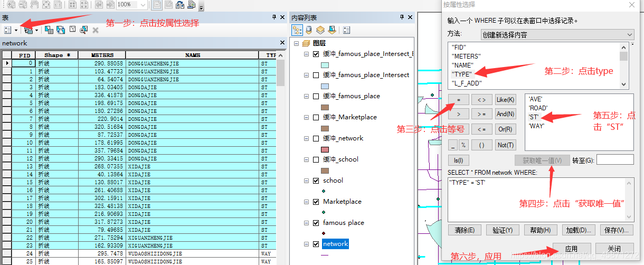This screenshot has width=644, height=265.
Task: Click the 缓冲_network red symbol swatch
Action: point(325,149)
